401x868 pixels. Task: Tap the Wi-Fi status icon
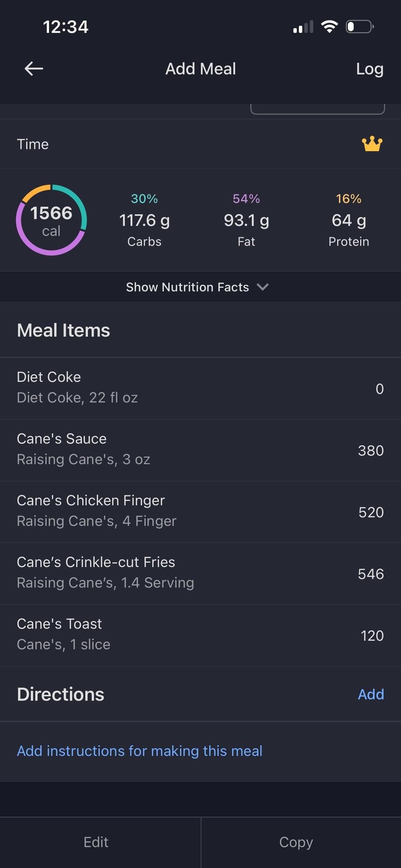pyautogui.click(x=329, y=27)
